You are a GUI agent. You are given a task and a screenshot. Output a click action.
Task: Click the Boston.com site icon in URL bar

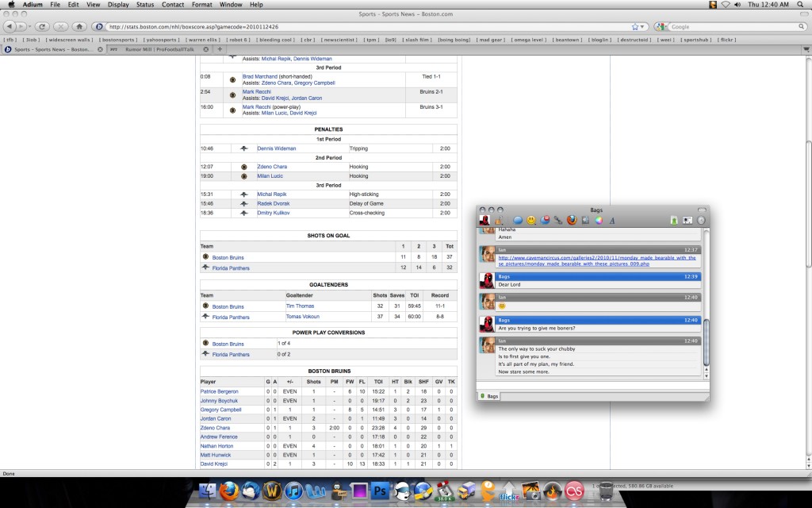tap(99, 26)
